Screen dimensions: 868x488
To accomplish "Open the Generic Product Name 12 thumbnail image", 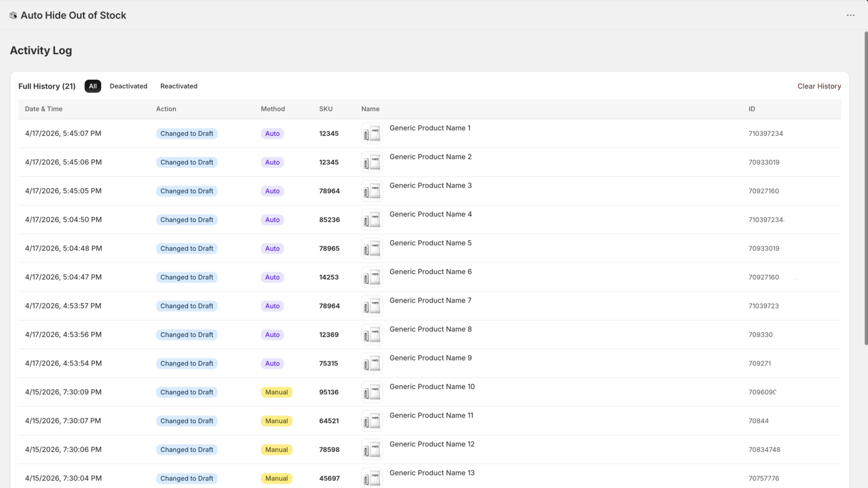I will coord(372,450).
